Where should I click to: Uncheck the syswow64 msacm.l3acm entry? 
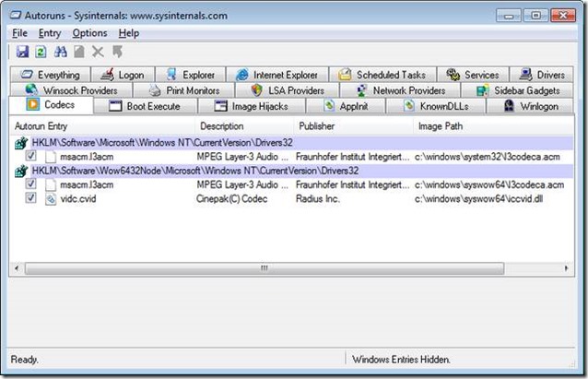[x=30, y=184]
